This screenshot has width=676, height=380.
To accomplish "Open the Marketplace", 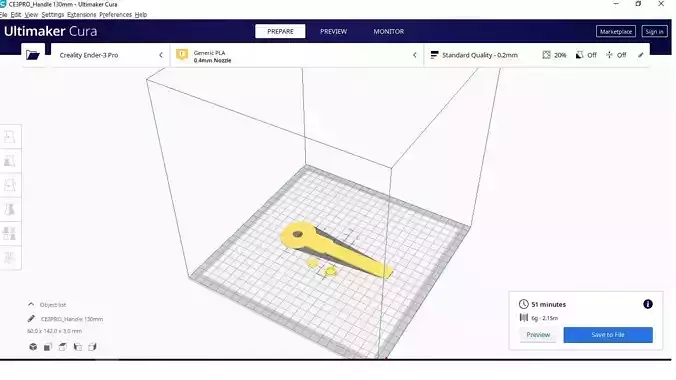I will coord(616,31).
